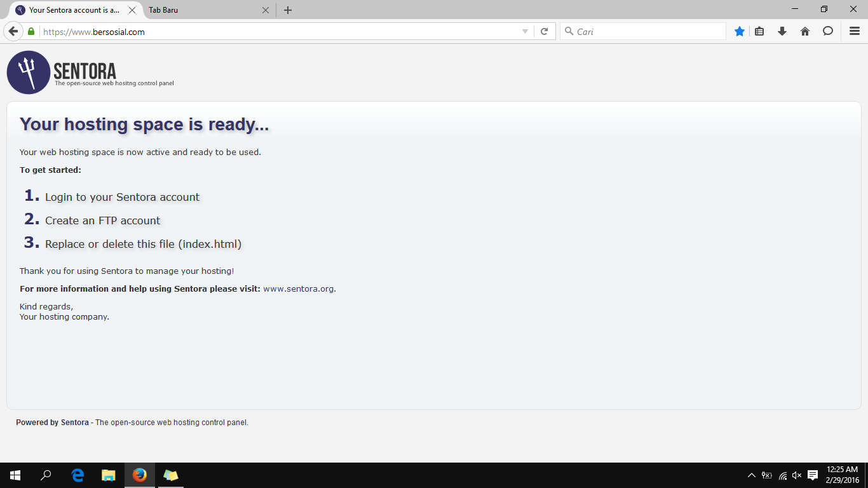
Task: Open the Wi-Fi network tray icon
Action: pyautogui.click(x=782, y=475)
